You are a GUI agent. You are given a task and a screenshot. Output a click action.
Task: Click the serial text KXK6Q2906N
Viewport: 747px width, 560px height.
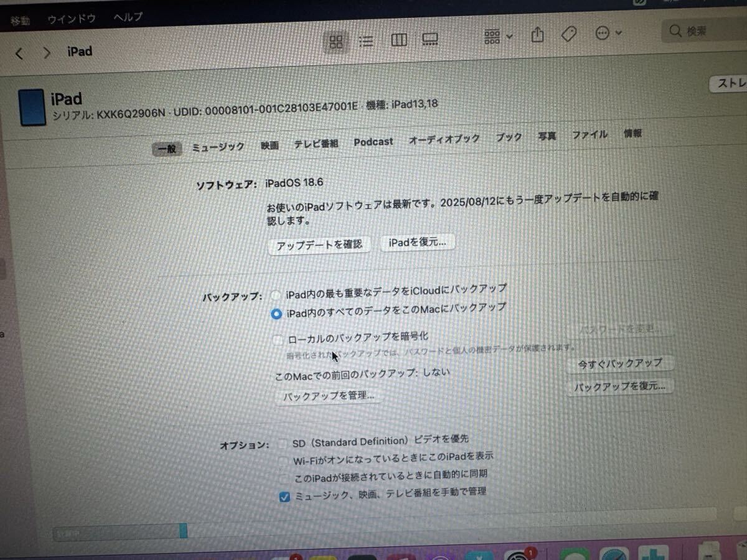coord(131,114)
